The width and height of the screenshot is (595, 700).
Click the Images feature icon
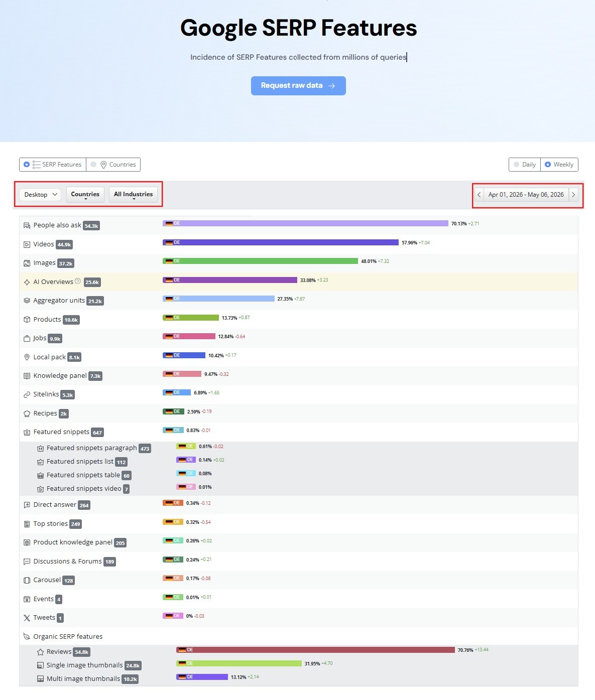click(x=27, y=263)
